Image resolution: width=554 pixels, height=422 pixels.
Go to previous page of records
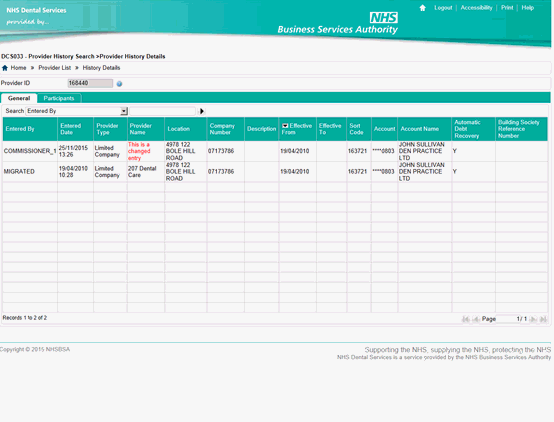[x=476, y=319]
